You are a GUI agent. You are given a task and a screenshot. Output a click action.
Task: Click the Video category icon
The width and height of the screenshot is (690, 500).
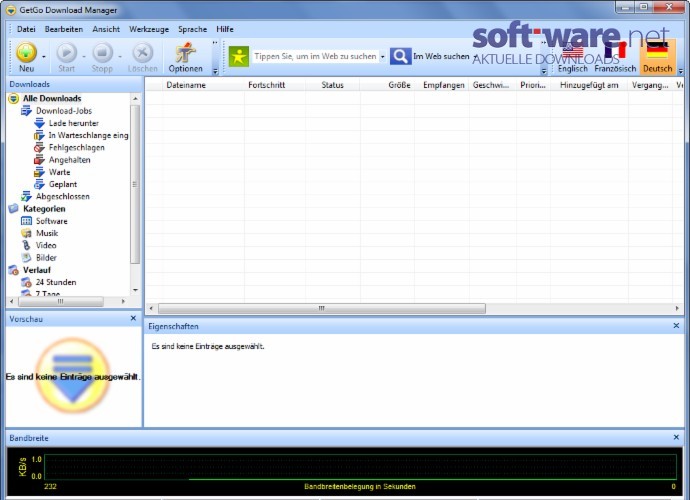coord(26,245)
